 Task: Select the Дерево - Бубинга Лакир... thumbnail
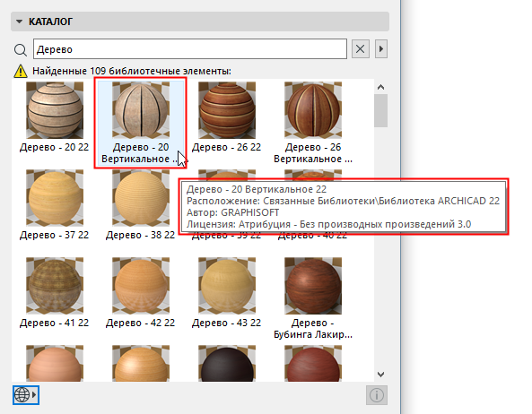click(313, 286)
